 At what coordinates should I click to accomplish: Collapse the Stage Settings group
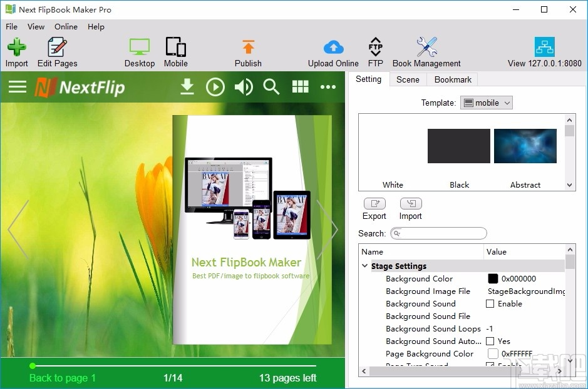(x=365, y=265)
